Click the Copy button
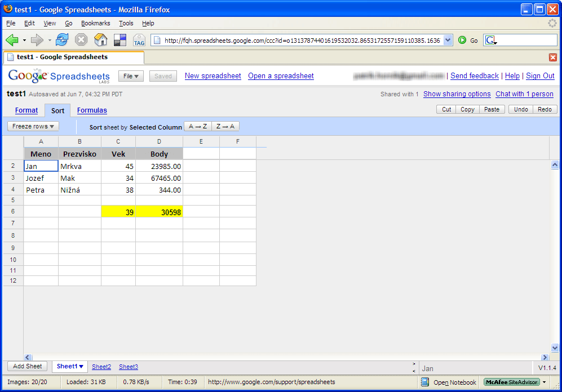This screenshot has height=392, width=562. pos(467,109)
